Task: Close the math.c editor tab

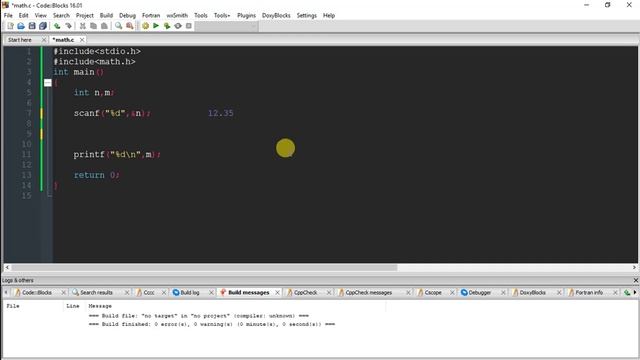Action: [82, 40]
